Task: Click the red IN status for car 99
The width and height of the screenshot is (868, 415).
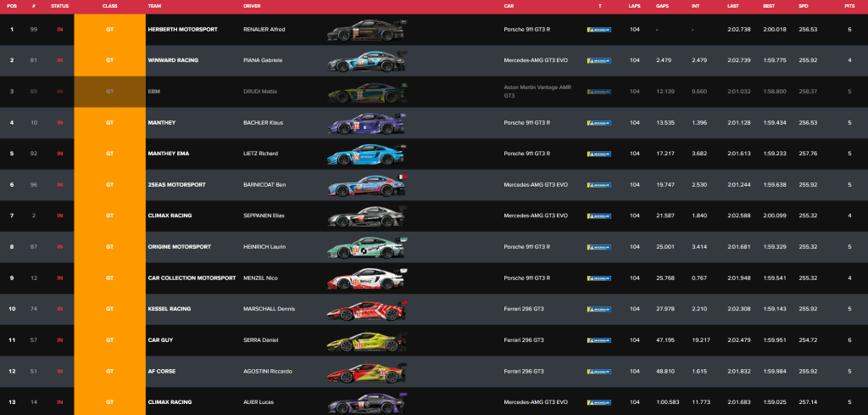Action: [60, 30]
